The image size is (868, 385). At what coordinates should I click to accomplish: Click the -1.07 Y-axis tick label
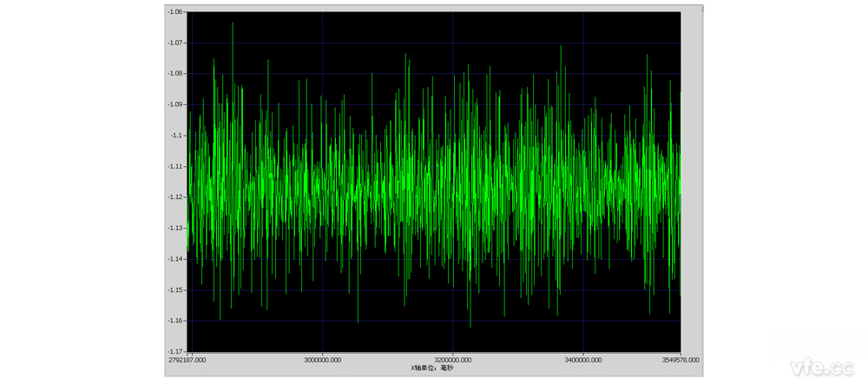176,43
